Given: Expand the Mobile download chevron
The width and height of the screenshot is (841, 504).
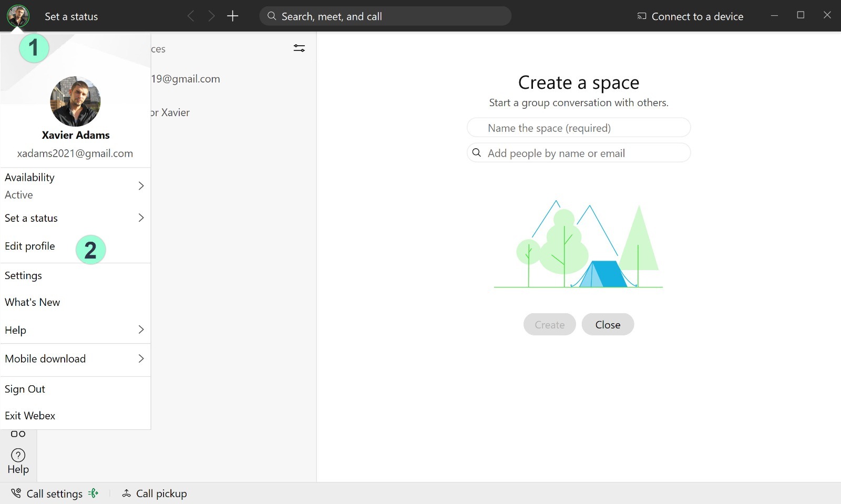Looking at the screenshot, I should tap(141, 358).
